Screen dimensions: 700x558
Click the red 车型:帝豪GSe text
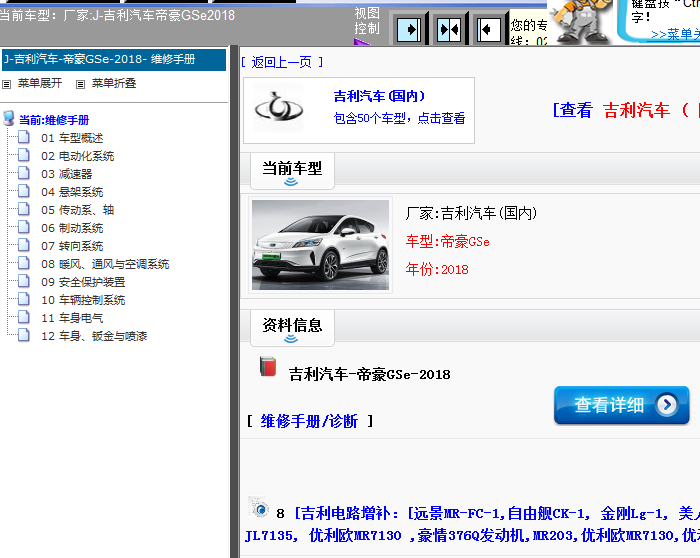click(447, 242)
